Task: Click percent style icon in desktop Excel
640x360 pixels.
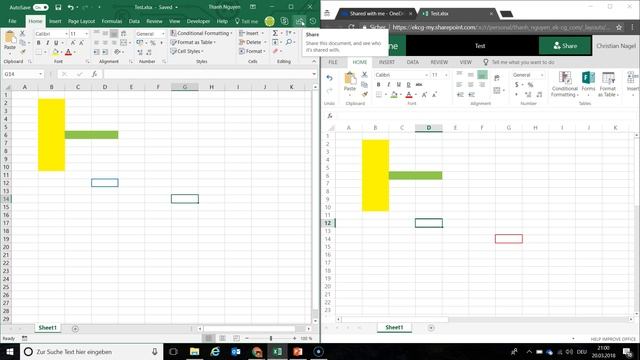Action: 153,43
